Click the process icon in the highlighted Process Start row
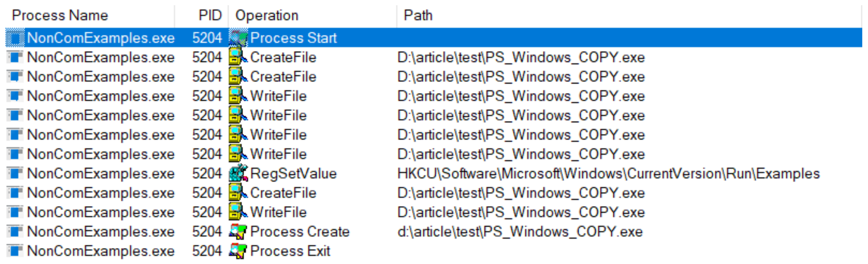The image size is (868, 264). point(15,38)
